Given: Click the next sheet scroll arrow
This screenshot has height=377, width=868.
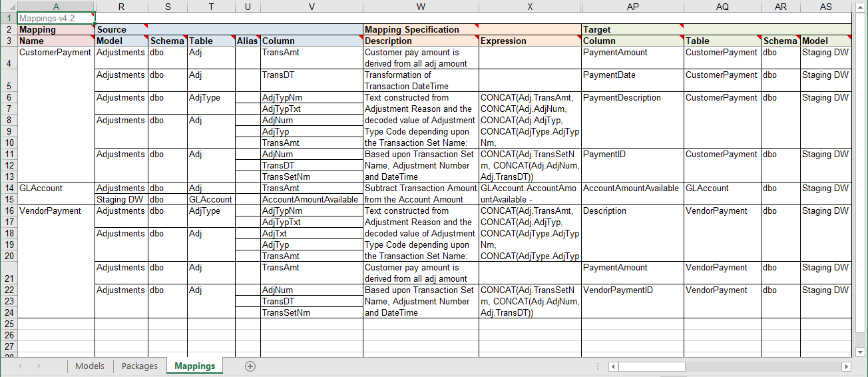Looking at the screenshot, I should point(38,366).
